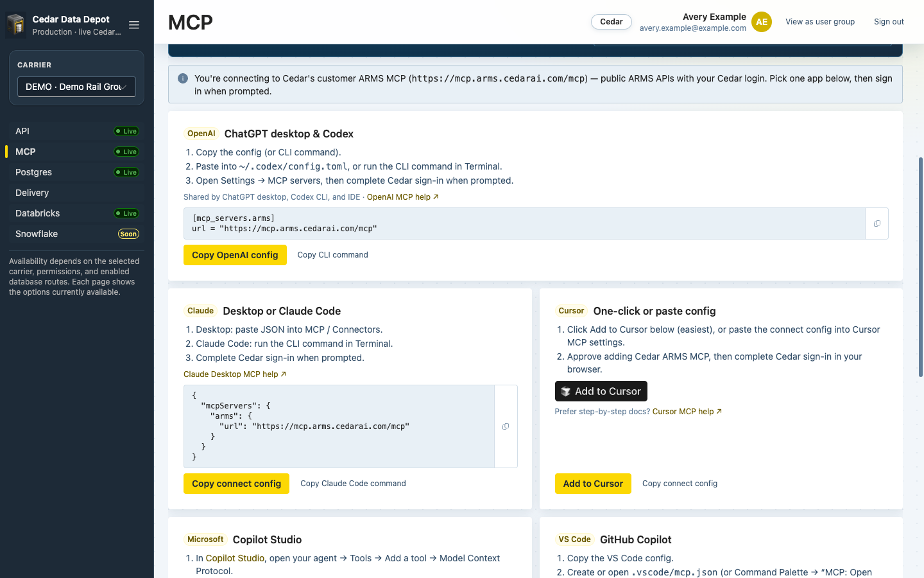The image size is (924, 578).
Task: Click the Live badge next to Databricks
Action: coord(126,213)
